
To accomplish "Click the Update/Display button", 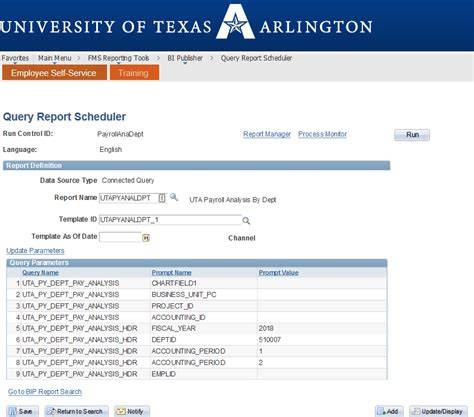I will (x=439, y=411).
